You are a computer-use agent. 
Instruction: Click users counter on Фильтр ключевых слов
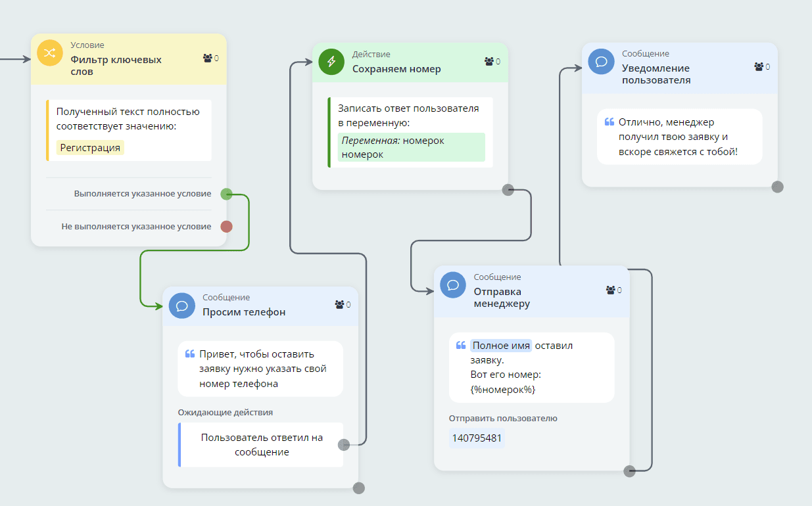[211, 58]
